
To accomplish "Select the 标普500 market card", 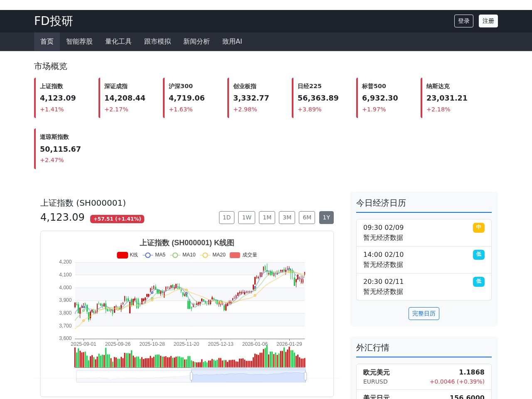I will [383, 98].
